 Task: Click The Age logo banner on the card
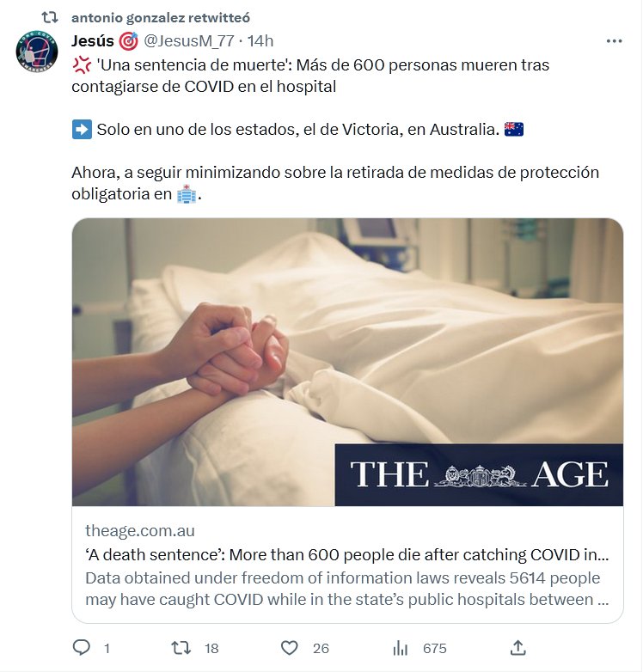pos(479,475)
